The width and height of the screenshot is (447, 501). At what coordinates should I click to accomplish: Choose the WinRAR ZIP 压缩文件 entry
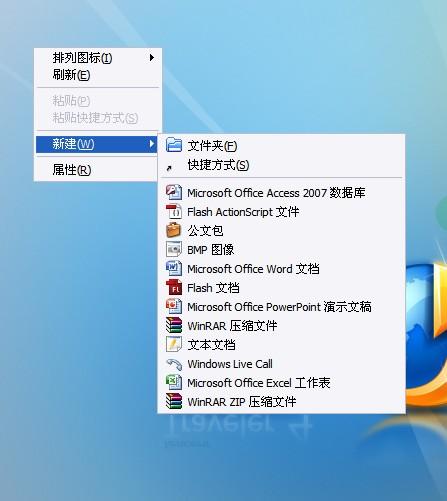(282, 402)
